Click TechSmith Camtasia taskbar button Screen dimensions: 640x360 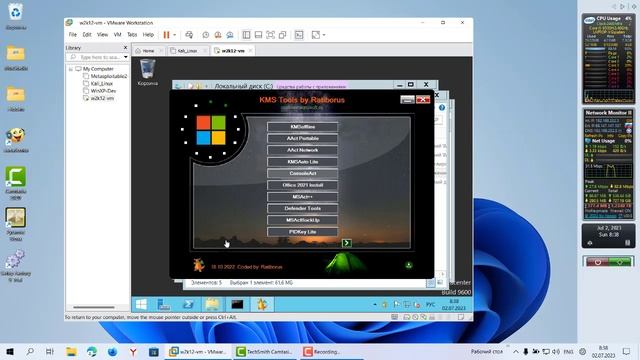[264, 352]
